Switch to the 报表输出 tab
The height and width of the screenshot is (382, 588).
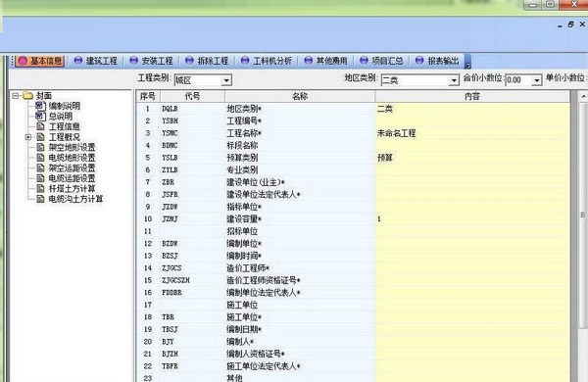click(x=437, y=61)
